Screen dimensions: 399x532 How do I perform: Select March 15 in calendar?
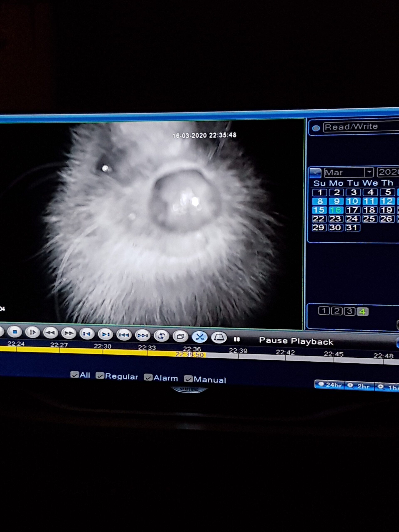[x=319, y=210]
